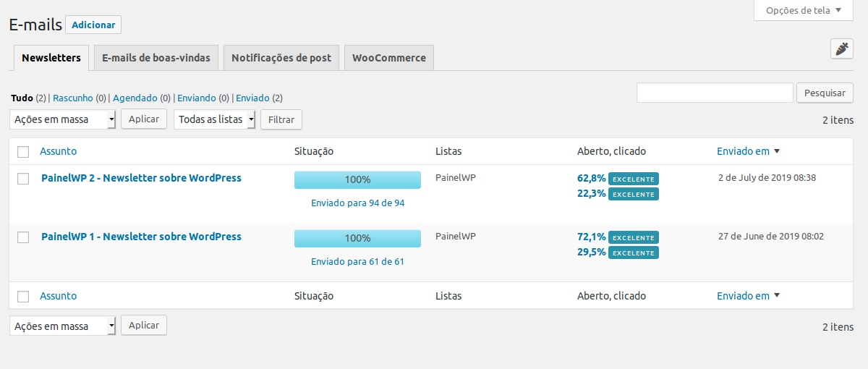Check the PainelWP 2 newsletter row
The image size is (868, 369).
[23, 178]
